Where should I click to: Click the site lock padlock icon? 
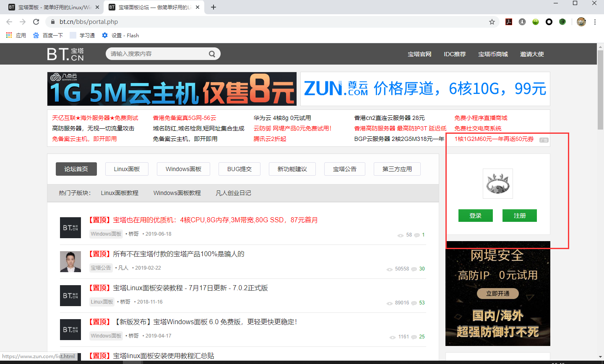coord(52,22)
